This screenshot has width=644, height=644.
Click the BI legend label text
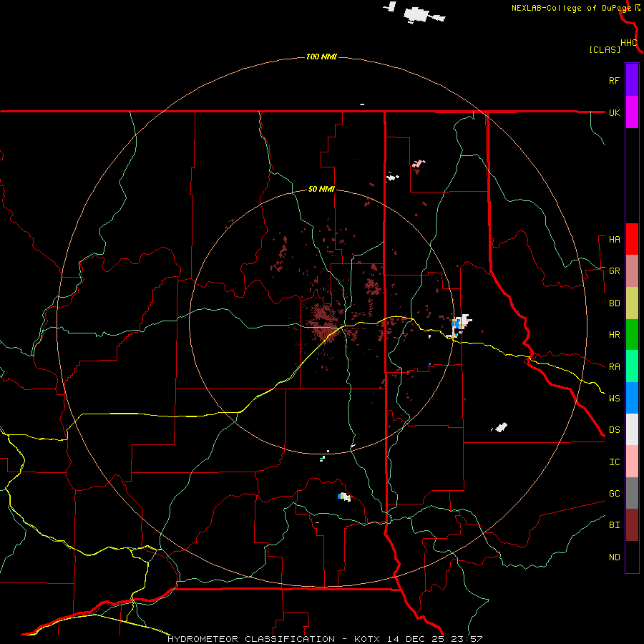(x=614, y=525)
